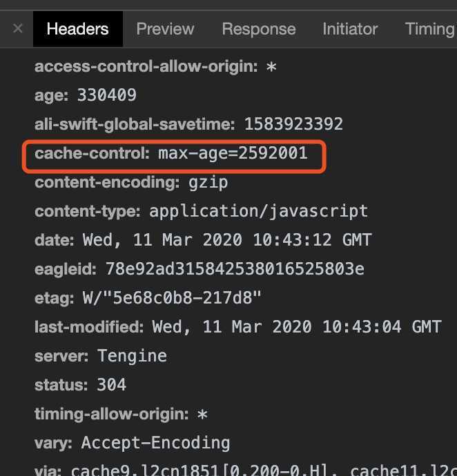Select the age header value 330409
Viewport: 457px width, 476px height.
(106, 95)
